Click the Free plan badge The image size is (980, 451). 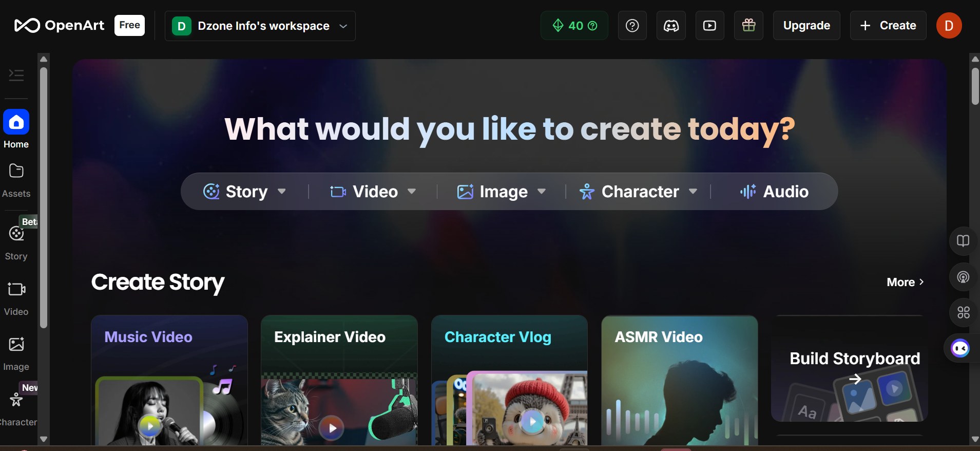pyautogui.click(x=129, y=25)
